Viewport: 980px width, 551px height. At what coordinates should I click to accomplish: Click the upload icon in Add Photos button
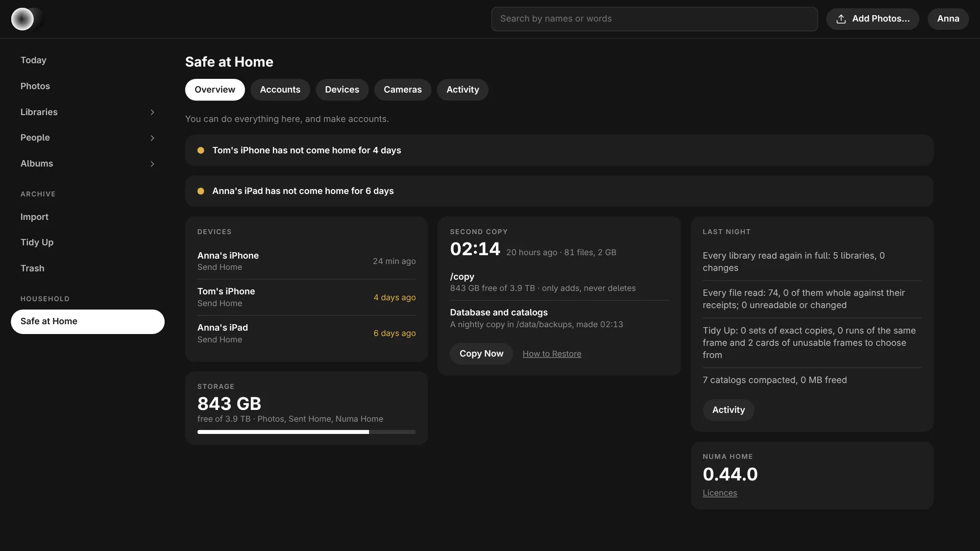(x=841, y=19)
